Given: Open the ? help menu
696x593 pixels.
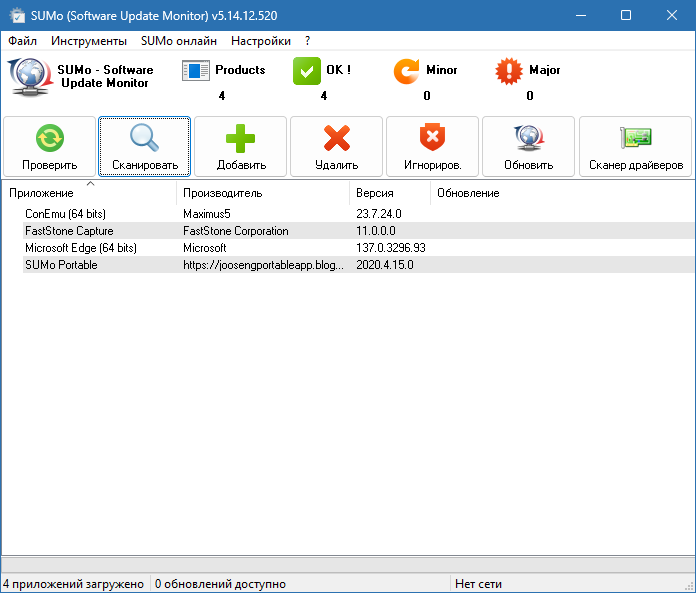Looking at the screenshot, I should pos(308,41).
